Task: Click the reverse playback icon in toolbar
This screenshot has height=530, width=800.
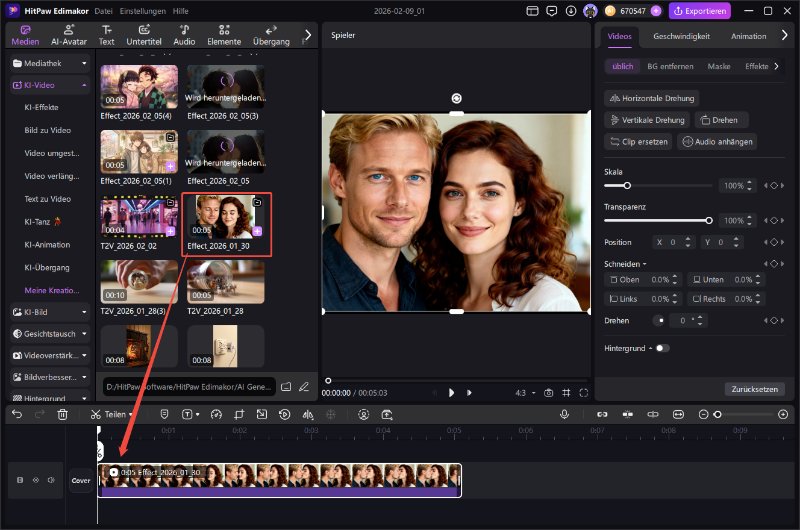Action: click(x=285, y=415)
